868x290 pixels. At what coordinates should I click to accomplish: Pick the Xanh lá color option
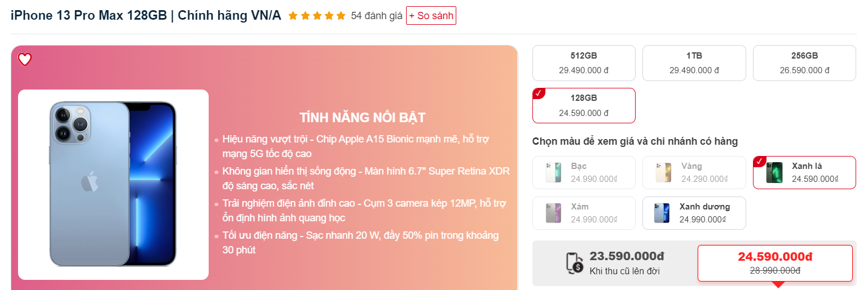(x=804, y=172)
